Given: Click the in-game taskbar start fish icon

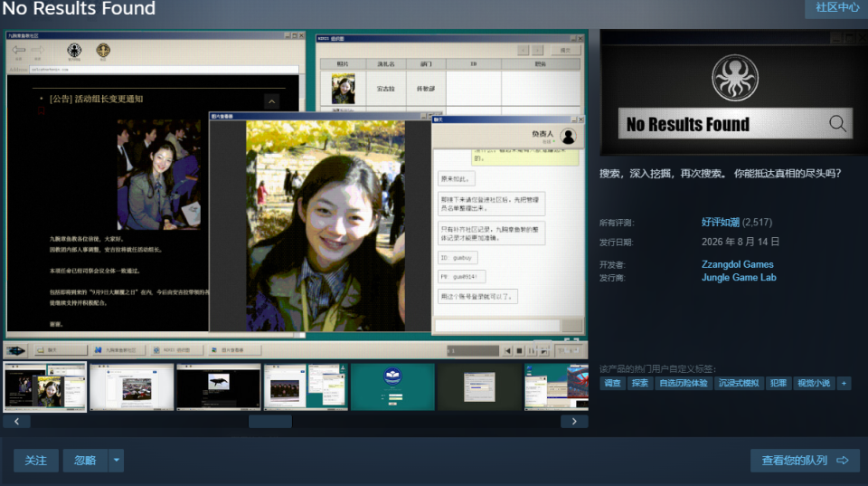Looking at the screenshot, I should 15,350.
